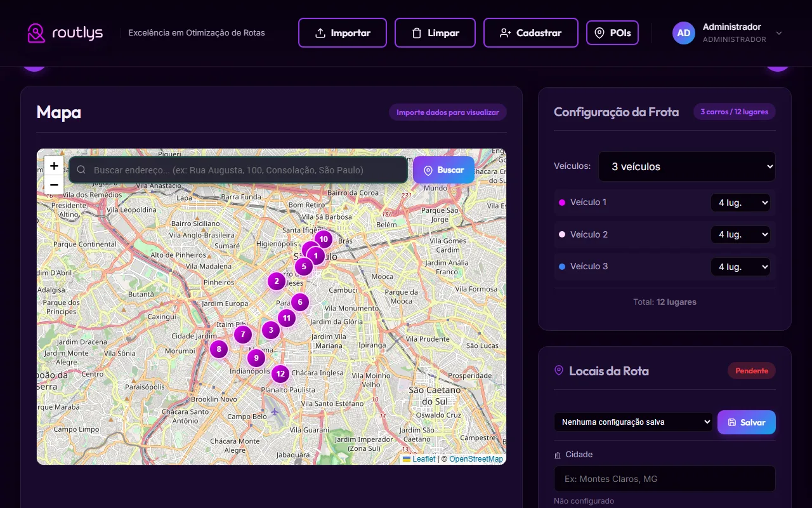Open the OpenStreetMap attribution link

476,459
